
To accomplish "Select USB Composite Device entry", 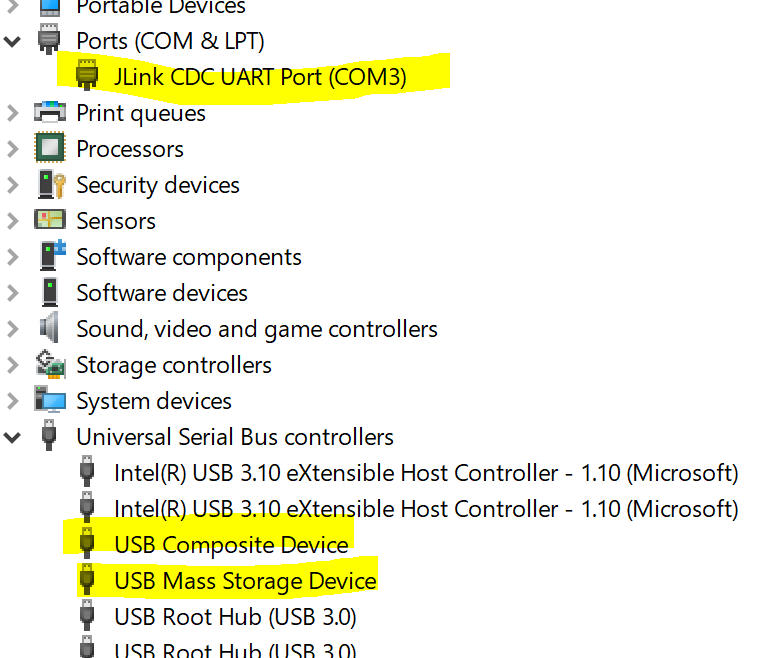I will (x=231, y=545).
